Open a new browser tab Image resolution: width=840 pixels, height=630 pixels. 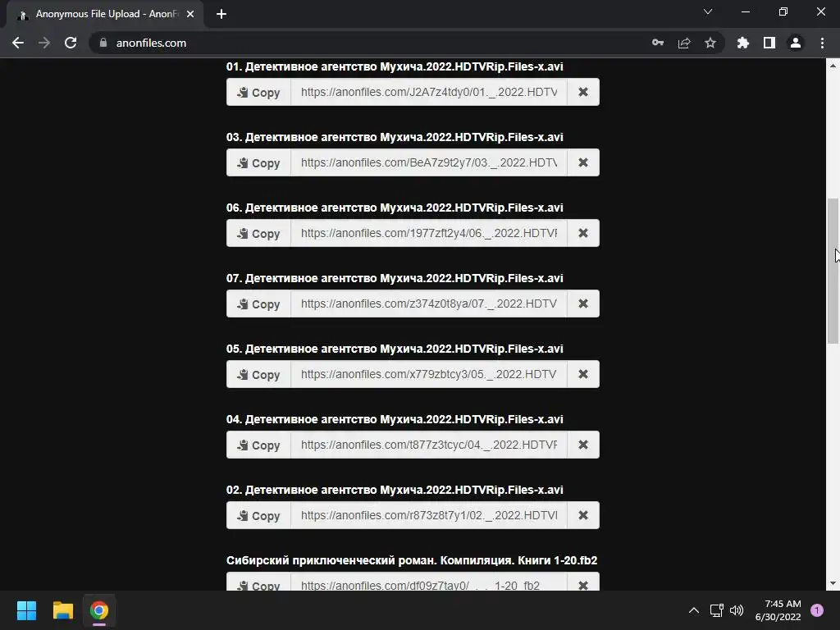(221, 14)
